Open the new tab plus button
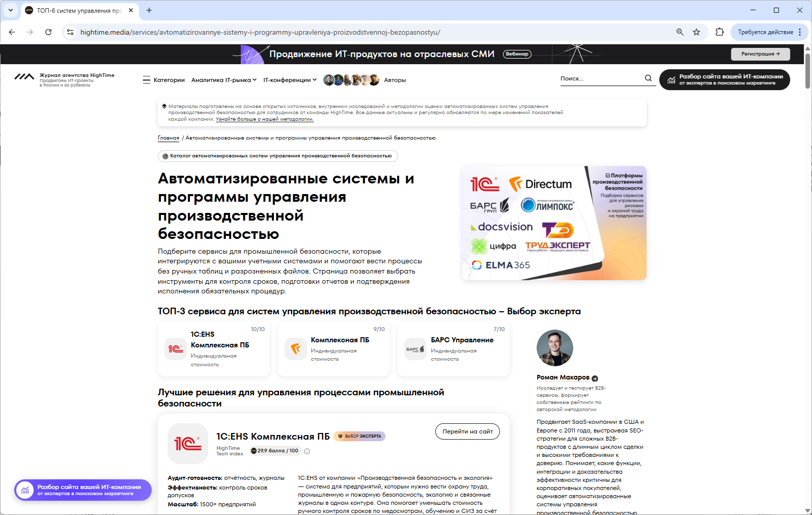 [x=149, y=10]
